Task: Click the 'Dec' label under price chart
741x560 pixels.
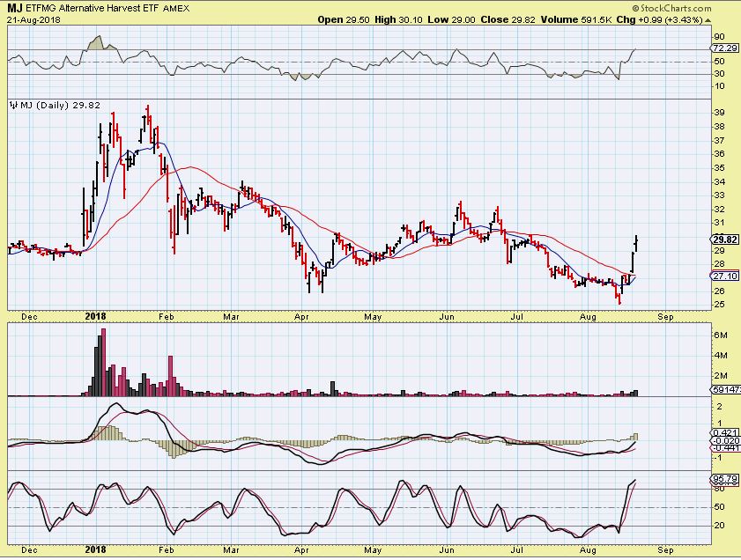Action: coord(29,317)
